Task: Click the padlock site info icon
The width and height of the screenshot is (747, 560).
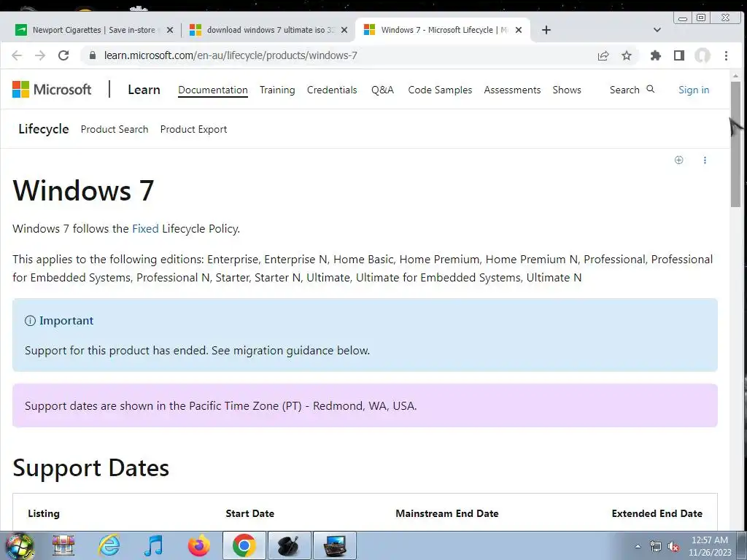Action: pos(93,55)
